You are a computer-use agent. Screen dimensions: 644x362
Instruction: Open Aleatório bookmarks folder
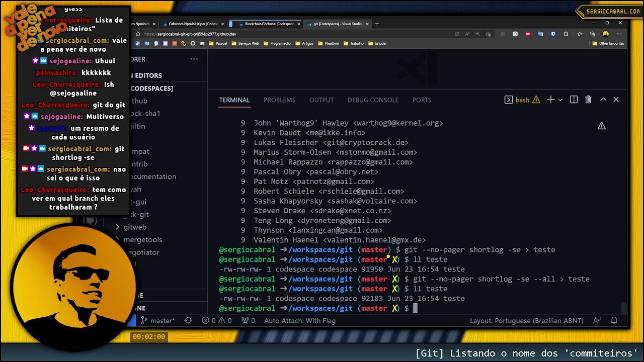point(329,43)
